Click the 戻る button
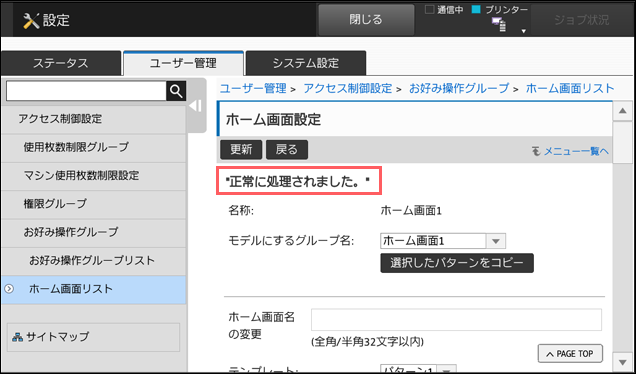 click(287, 150)
